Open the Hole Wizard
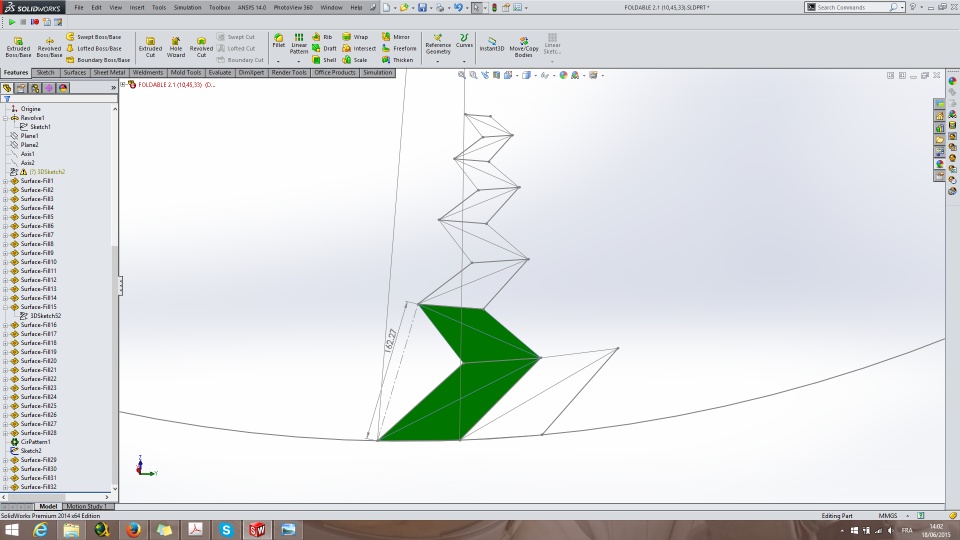Viewport: 960px width, 540px height. pos(176,47)
